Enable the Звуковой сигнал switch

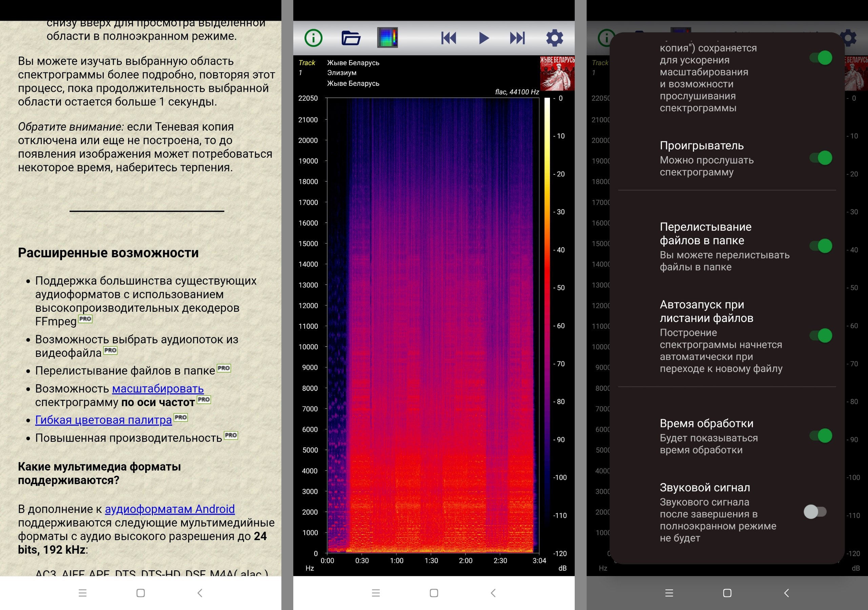click(815, 512)
